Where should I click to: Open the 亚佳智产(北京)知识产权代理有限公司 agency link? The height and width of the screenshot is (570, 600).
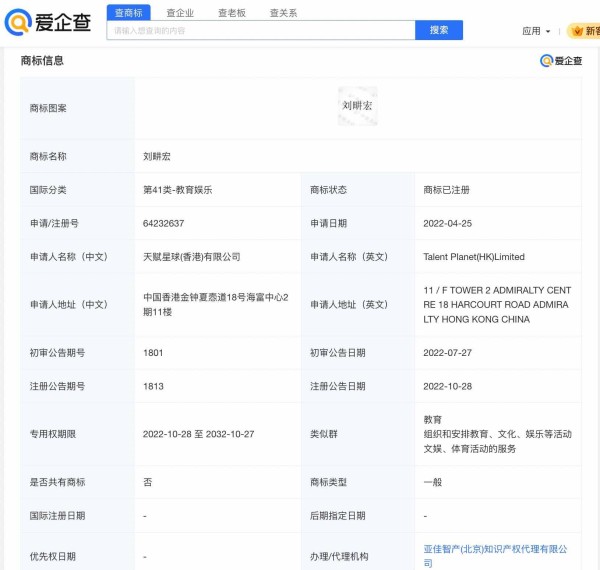pyautogui.click(x=495, y=556)
